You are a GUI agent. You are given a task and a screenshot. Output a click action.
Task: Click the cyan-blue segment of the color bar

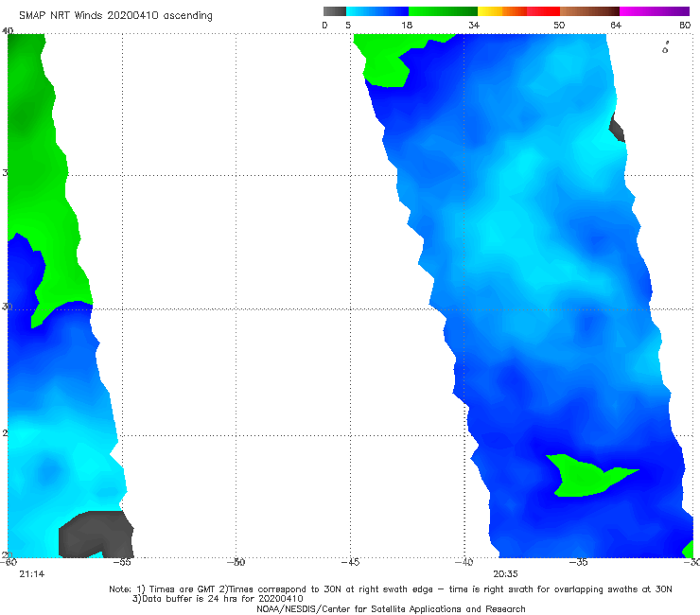[377, 11]
